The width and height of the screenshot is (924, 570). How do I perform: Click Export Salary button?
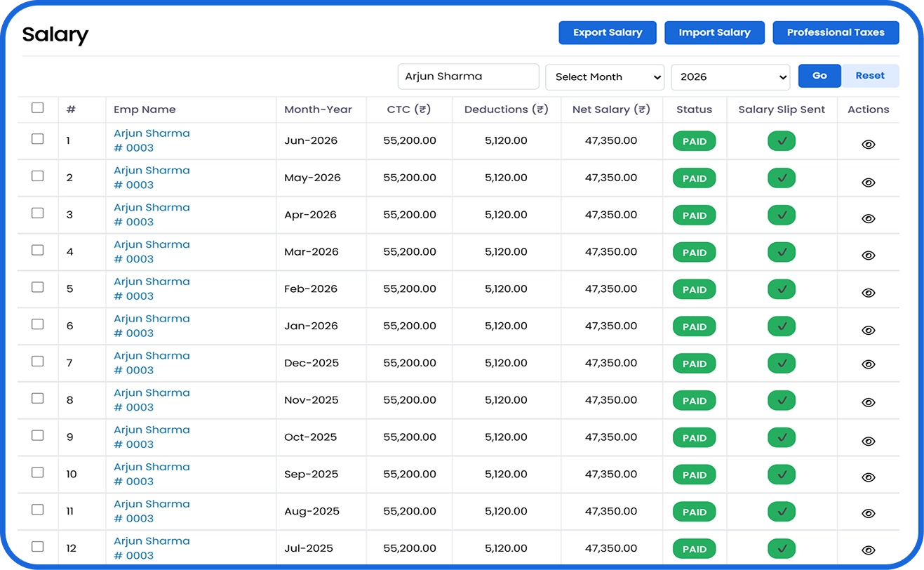(608, 32)
